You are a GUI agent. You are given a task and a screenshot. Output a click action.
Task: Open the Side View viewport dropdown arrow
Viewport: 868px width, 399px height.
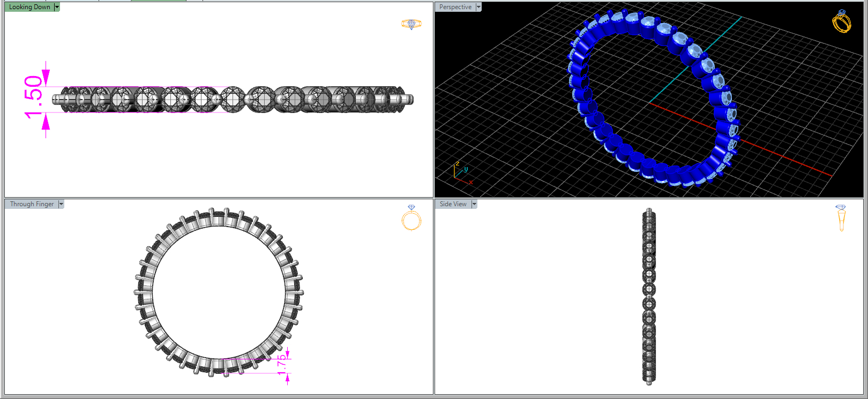[x=474, y=204]
